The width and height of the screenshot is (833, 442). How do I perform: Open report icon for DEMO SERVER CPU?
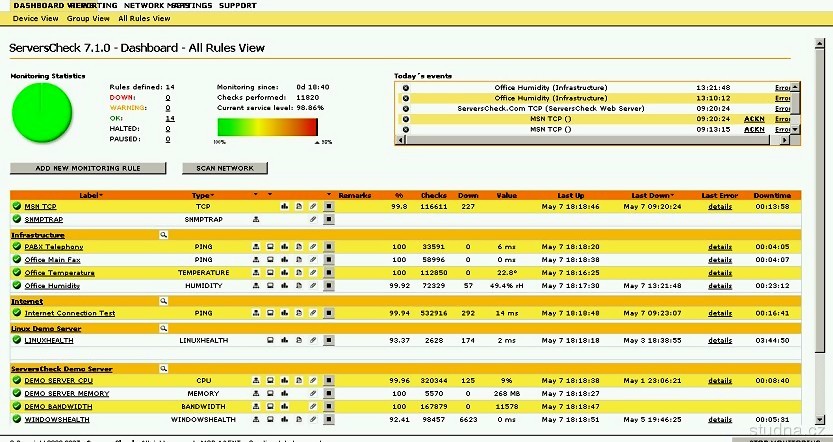tap(299, 380)
